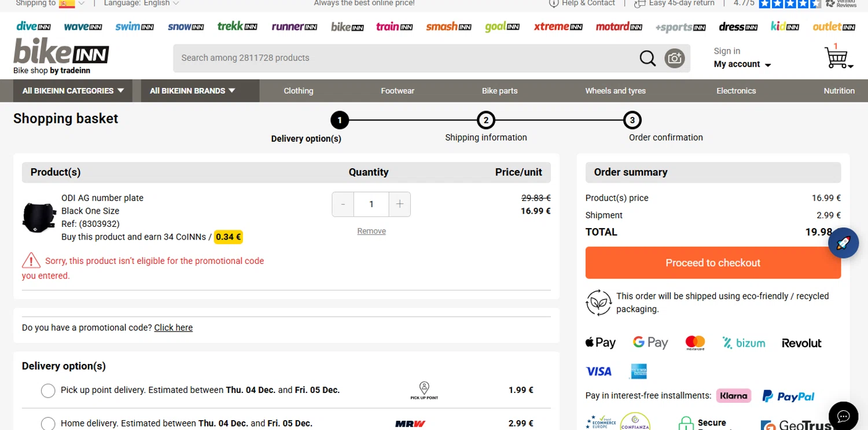Open the waveinn store logo
This screenshot has height=430, width=868.
(x=83, y=27)
